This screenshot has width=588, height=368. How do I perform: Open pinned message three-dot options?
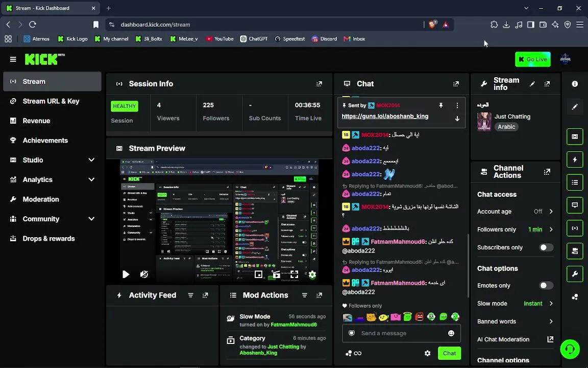[x=457, y=105]
